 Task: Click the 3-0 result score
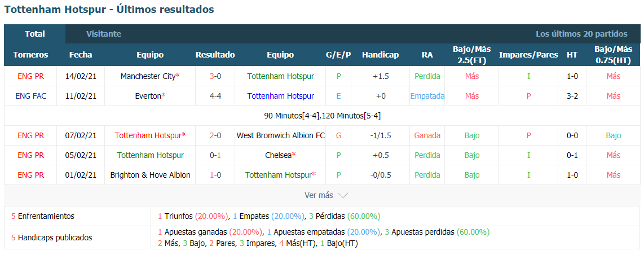(215, 76)
